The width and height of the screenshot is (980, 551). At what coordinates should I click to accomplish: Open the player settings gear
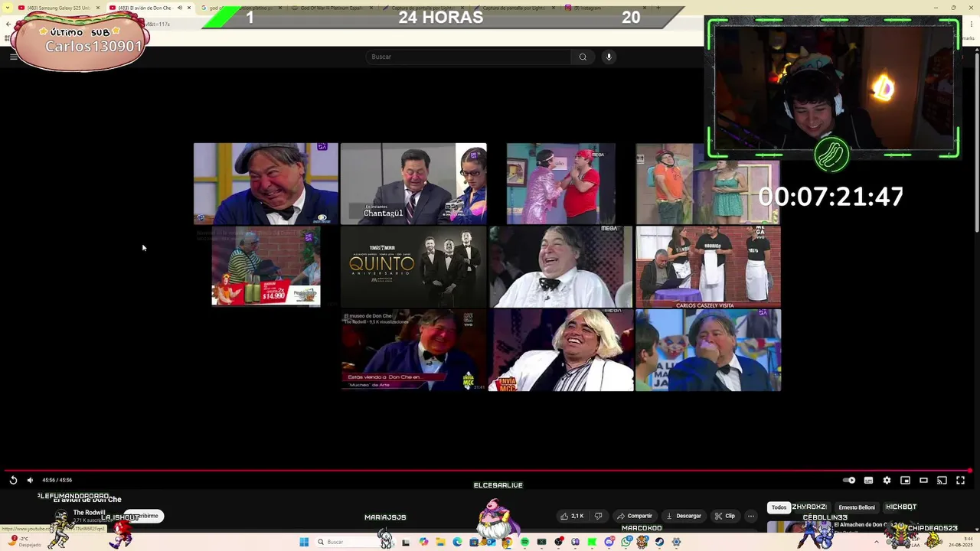coord(887,480)
